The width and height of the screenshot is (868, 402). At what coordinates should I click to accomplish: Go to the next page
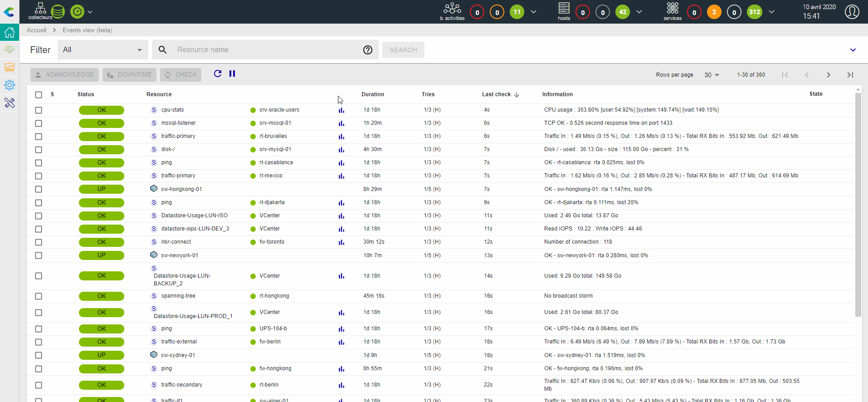pos(829,75)
